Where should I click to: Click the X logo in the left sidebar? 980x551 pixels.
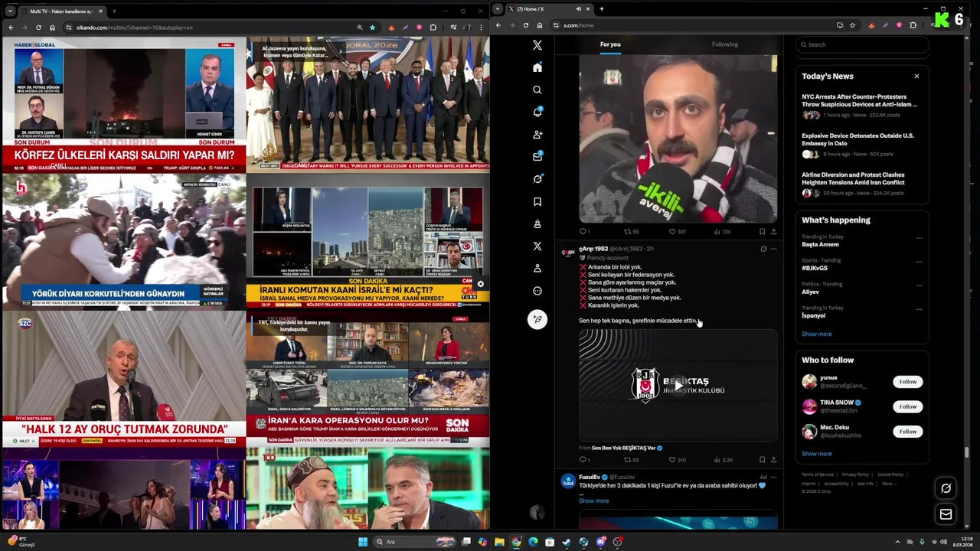point(537,45)
